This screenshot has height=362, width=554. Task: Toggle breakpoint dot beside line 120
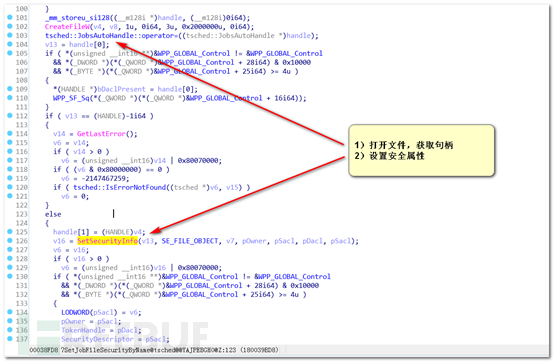coord(10,187)
